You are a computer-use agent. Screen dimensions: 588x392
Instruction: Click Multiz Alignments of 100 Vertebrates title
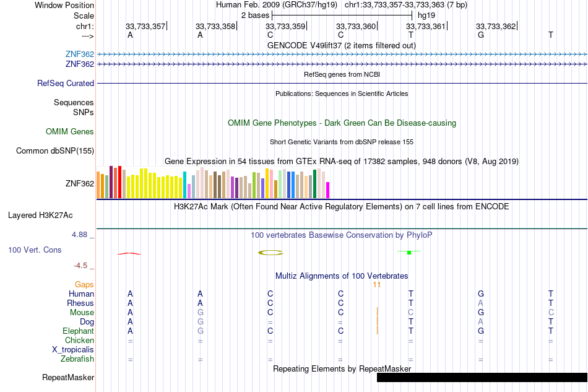coord(342,276)
